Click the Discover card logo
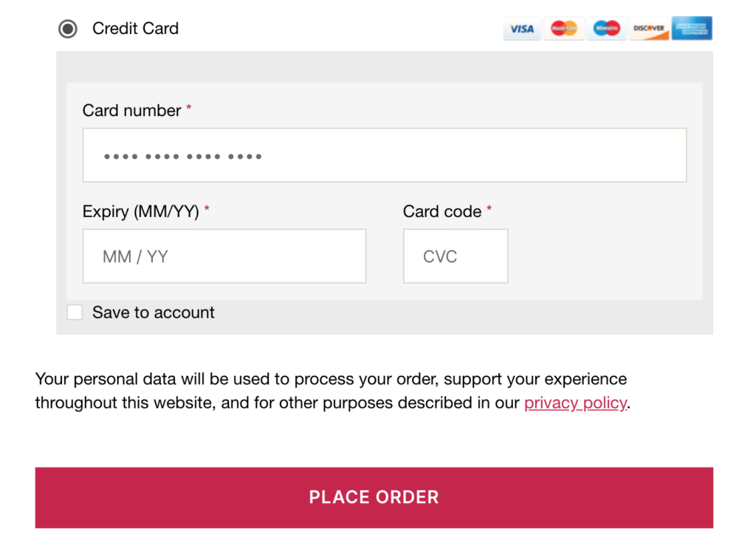The width and height of the screenshot is (756, 540). [649, 29]
